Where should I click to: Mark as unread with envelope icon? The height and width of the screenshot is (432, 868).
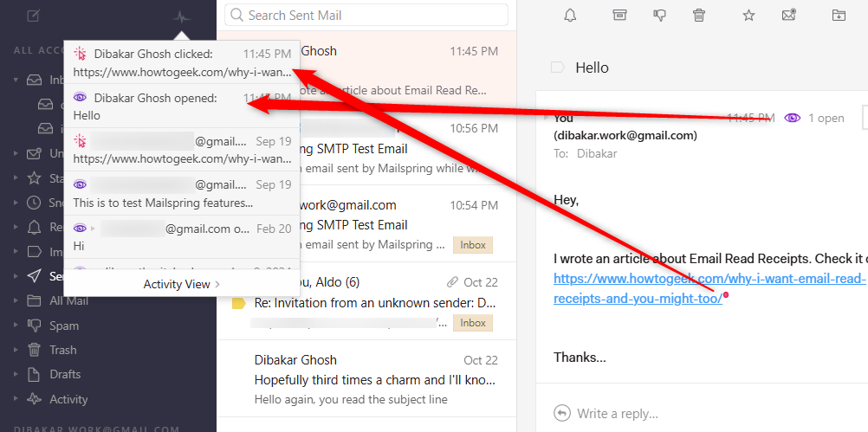789,15
